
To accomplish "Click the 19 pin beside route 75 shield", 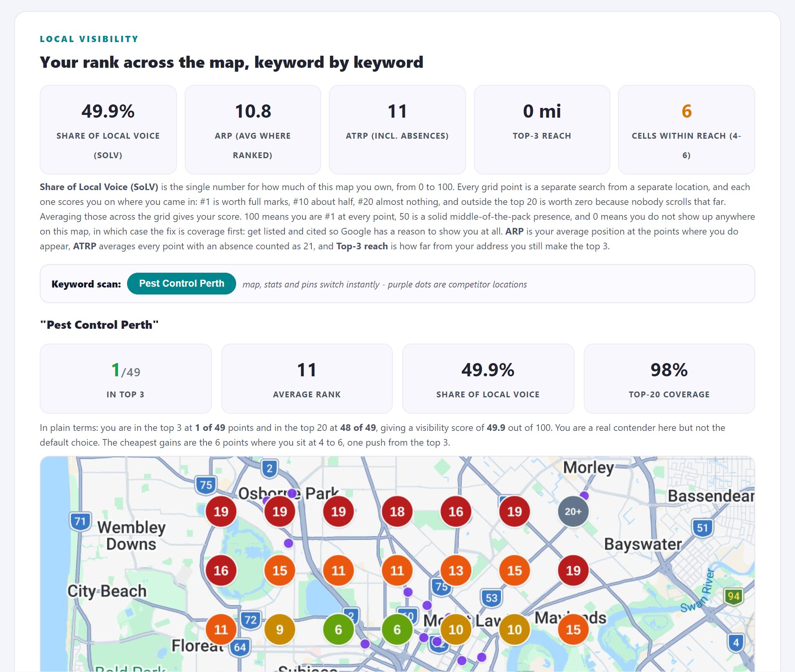I will pyautogui.click(x=221, y=511).
